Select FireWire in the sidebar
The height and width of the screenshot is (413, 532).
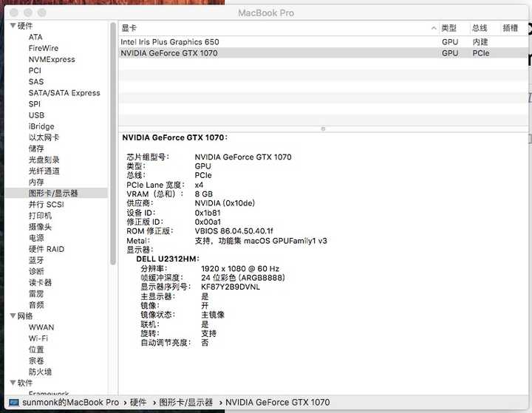click(x=44, y=48)
